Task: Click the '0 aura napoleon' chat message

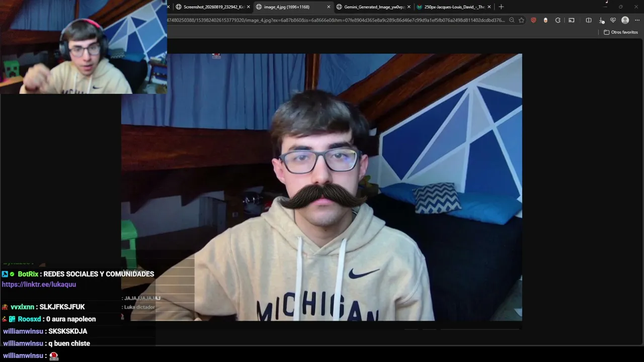Action: (71, 319)
